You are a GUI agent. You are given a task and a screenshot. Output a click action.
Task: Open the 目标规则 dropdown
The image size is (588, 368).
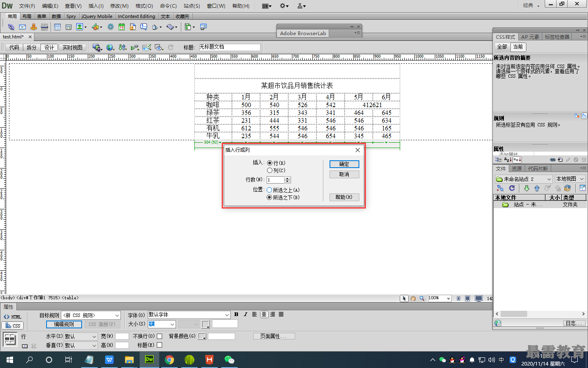91,315
